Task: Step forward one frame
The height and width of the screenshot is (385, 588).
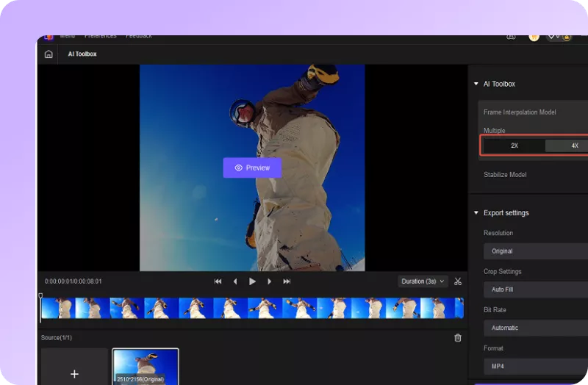Action: [x=269, y=281]
